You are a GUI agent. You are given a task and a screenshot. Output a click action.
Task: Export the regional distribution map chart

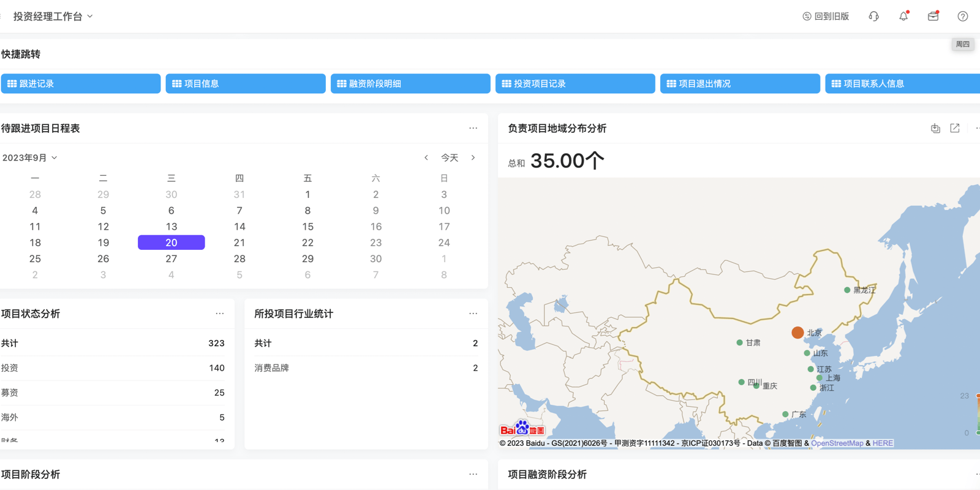click(935, 129)
